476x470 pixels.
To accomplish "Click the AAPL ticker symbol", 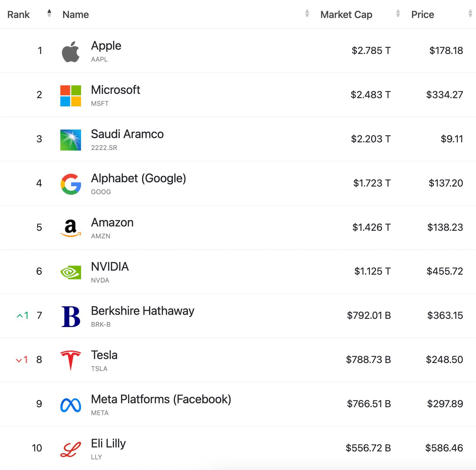I will [99, 59].
